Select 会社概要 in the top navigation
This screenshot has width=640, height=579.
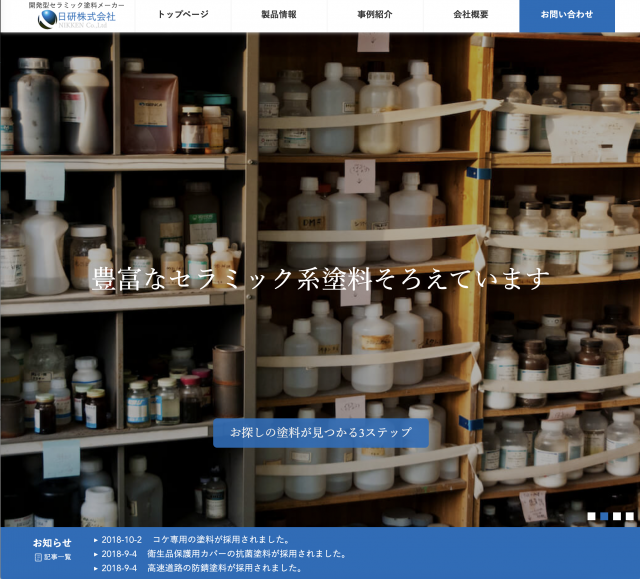tap(471, 15)
